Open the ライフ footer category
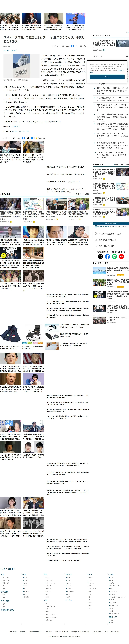129x644 pixels. coord(89,574)
